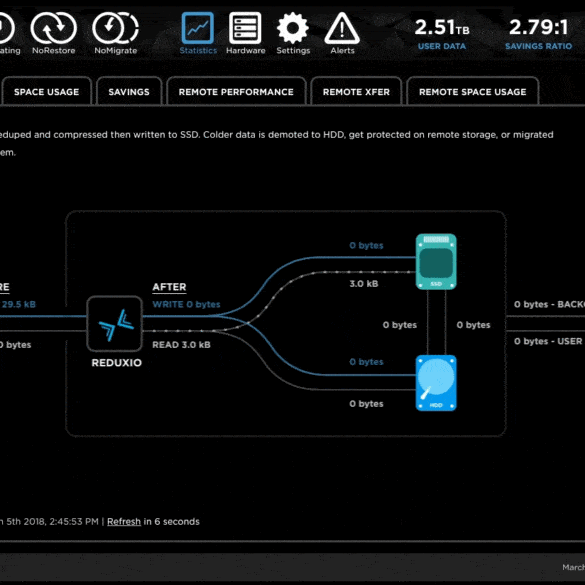Click the 0 bytes - BACK remote label
Viewport: 585px width, 585px height.
(549, 304)
